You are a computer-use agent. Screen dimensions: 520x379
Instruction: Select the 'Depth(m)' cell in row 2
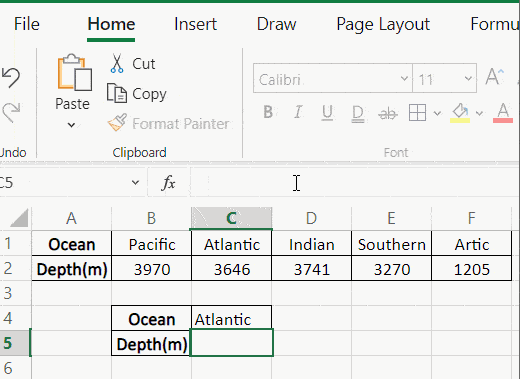[72, 268]
